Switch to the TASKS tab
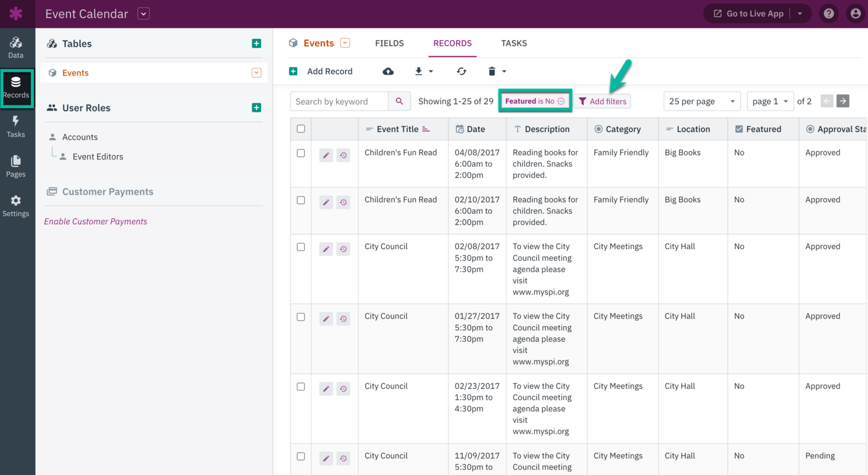The width and height of the screenshot is (868, 475). click(x=514, y=43)
